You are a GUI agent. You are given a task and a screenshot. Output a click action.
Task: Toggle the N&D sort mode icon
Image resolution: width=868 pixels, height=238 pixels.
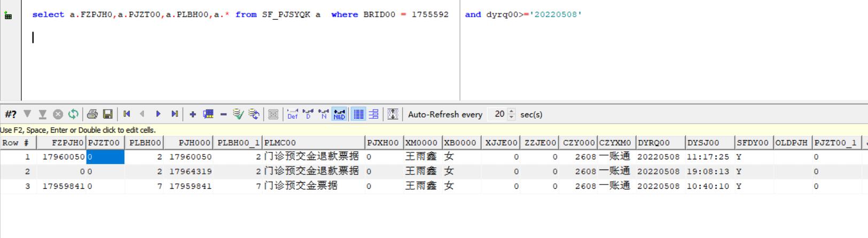[x=339, y=114]
